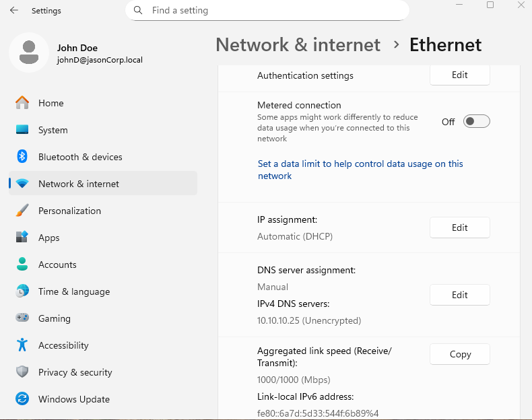Open Accessibility settings
Viewport: 532px width, 420px height.
103,345
